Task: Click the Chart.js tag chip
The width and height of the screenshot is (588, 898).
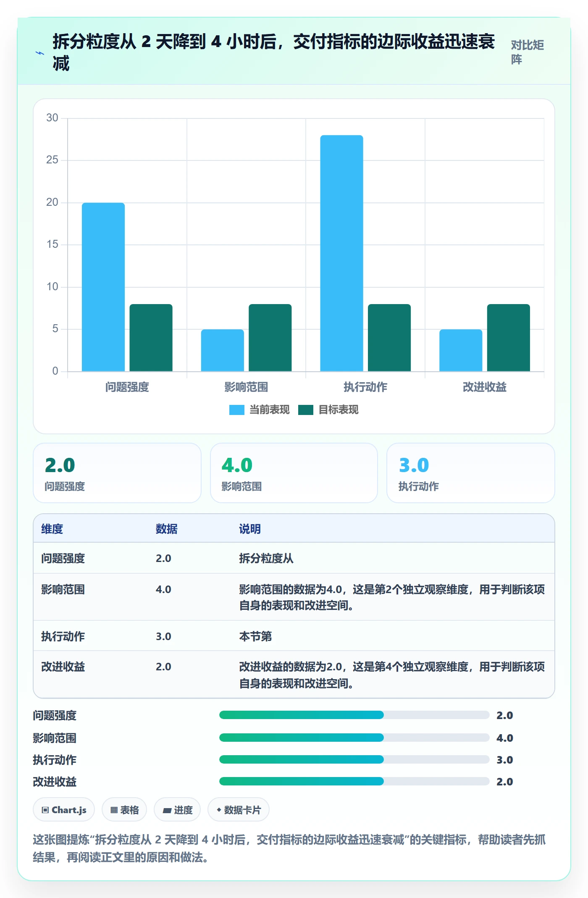Action: [x=64, y=810]
